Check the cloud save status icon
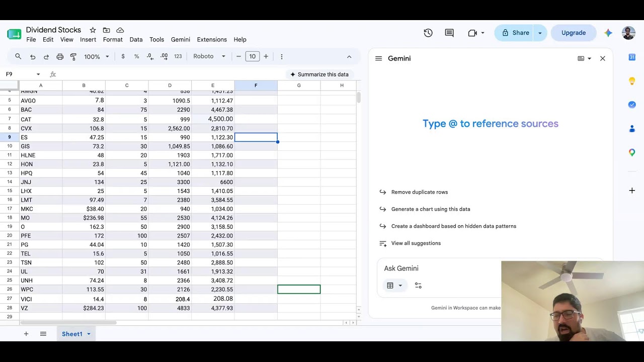 click(x=120, y=30)
